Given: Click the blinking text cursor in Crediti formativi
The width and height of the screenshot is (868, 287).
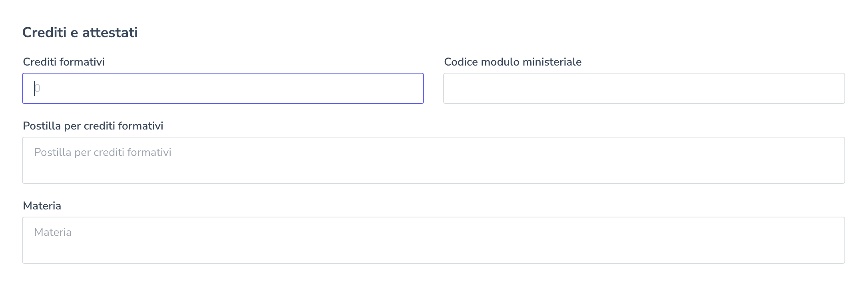Looking at the screenshot, I should click(x=34, y=88).
